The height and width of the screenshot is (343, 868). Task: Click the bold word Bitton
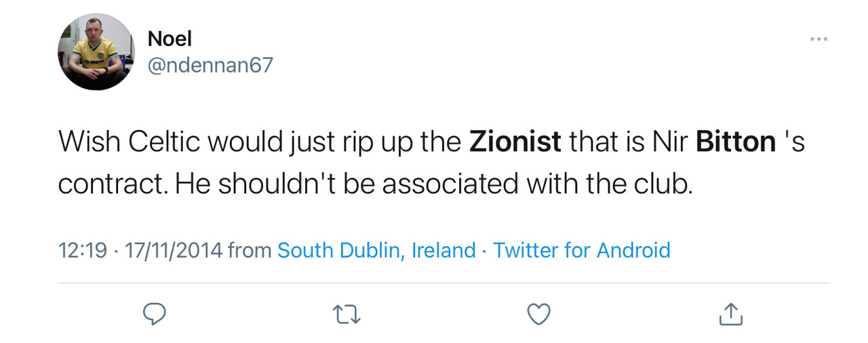point(736,142)
